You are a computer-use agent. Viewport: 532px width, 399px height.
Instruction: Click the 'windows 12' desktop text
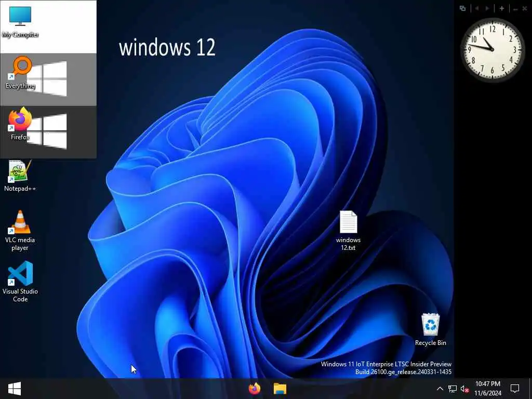pos(167,47)
